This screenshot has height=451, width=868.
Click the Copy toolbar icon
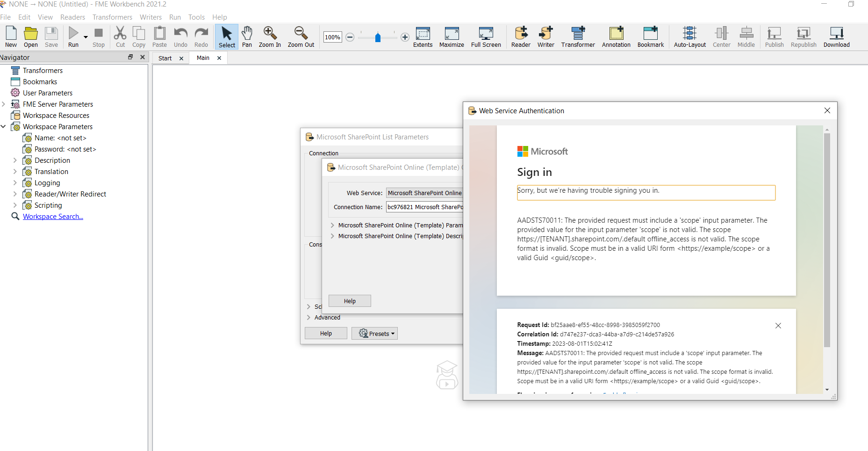tap(139, 37)
